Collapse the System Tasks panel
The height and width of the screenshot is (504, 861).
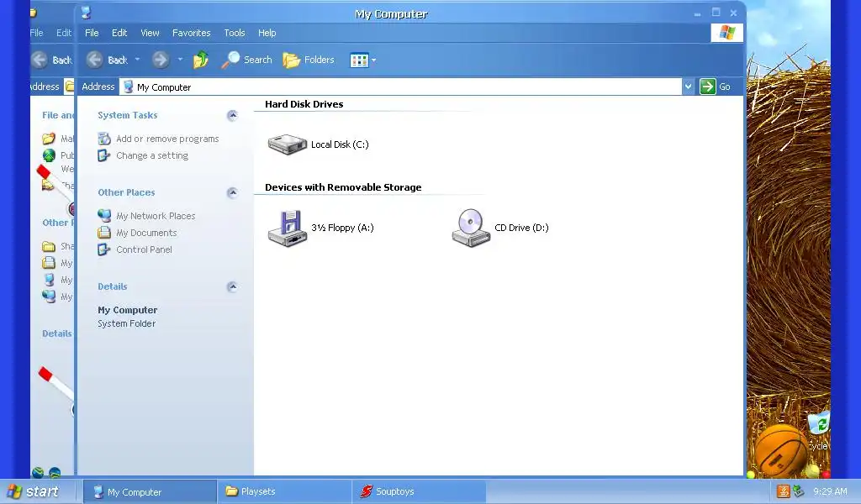click(x=232, y=115)
